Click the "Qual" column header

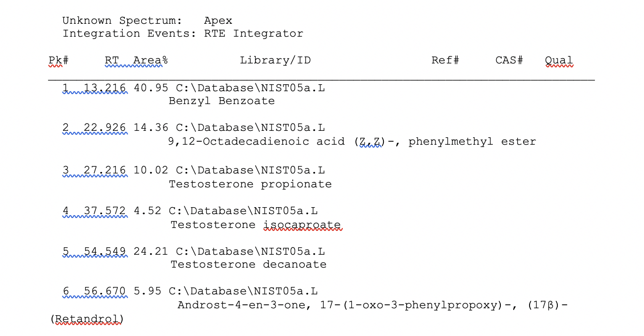pyautogui.click(x=558, y=60)
